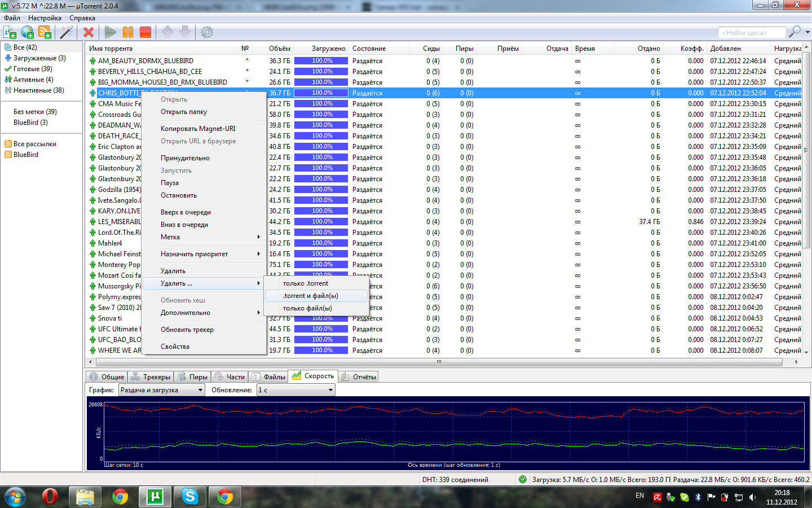Click the orange Pause torrent icon
The width and height of the screenshot is (812, 508).
(x=128, y=32)
